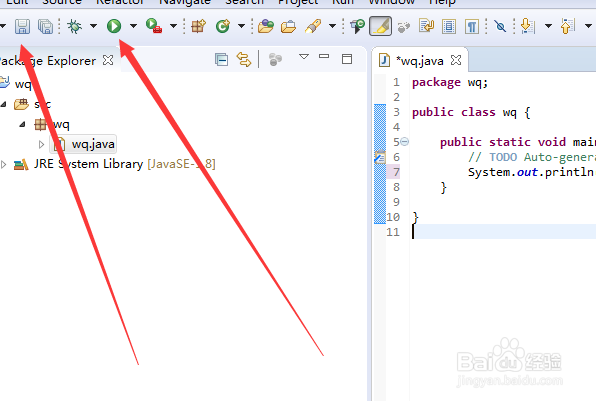Open the Next Annotation dropdown arrow
This screenshot has height=401, width=596.
(x=548, y=26)
